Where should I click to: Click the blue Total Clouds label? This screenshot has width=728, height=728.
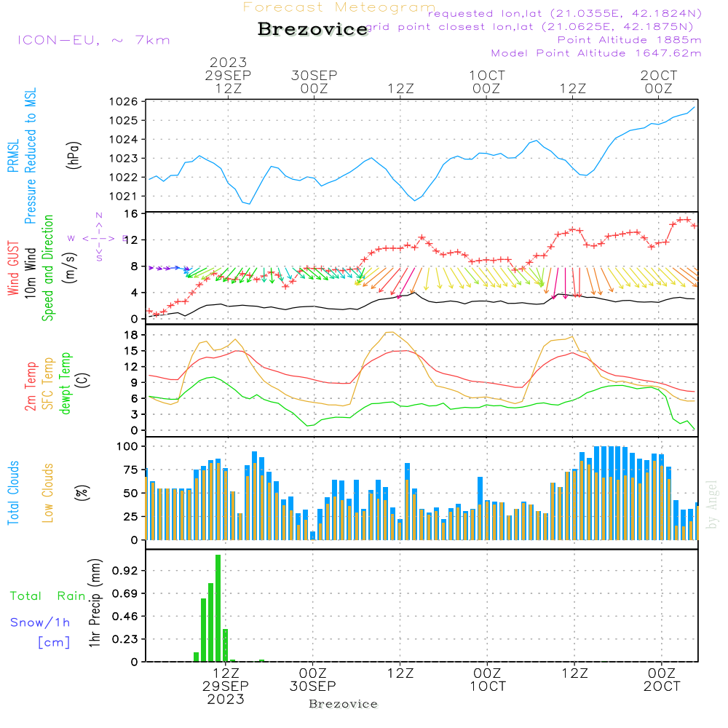13,493
